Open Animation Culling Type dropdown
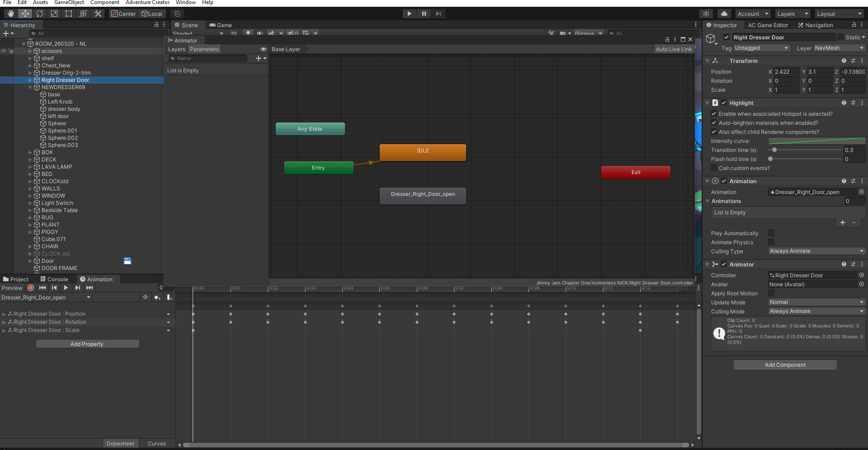The height and width of the screenshot is (450, 868). [x=817, y=251]
